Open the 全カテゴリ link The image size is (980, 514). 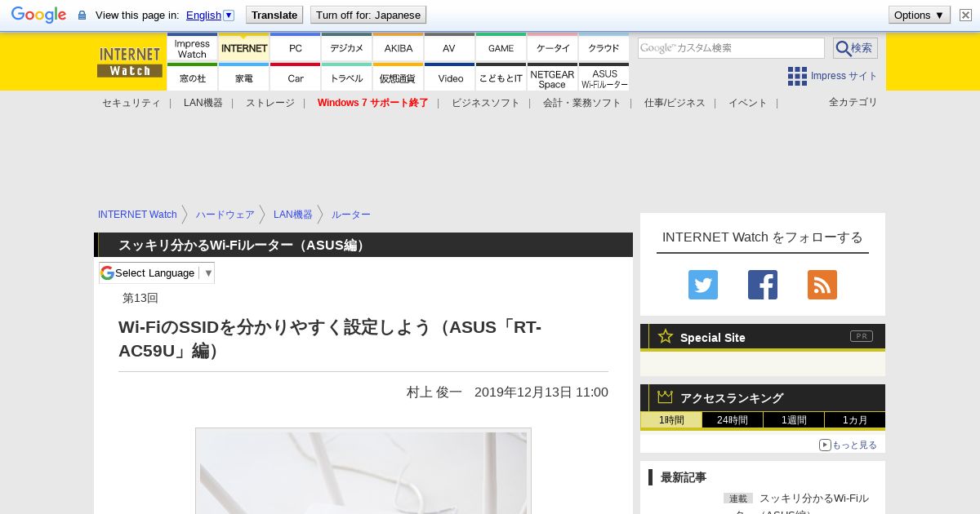coord(853,102)
